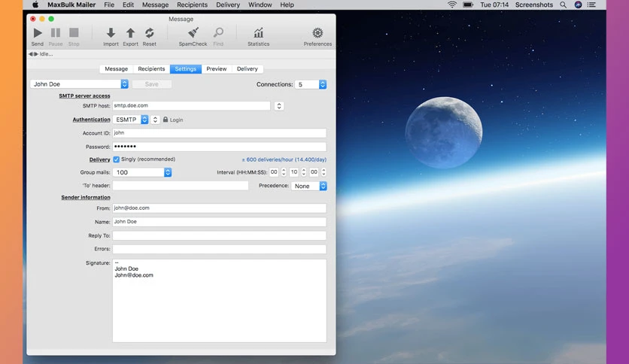Screen dimensions: 629x364
Task: Click the Sender information heading link
Action: 86,197
